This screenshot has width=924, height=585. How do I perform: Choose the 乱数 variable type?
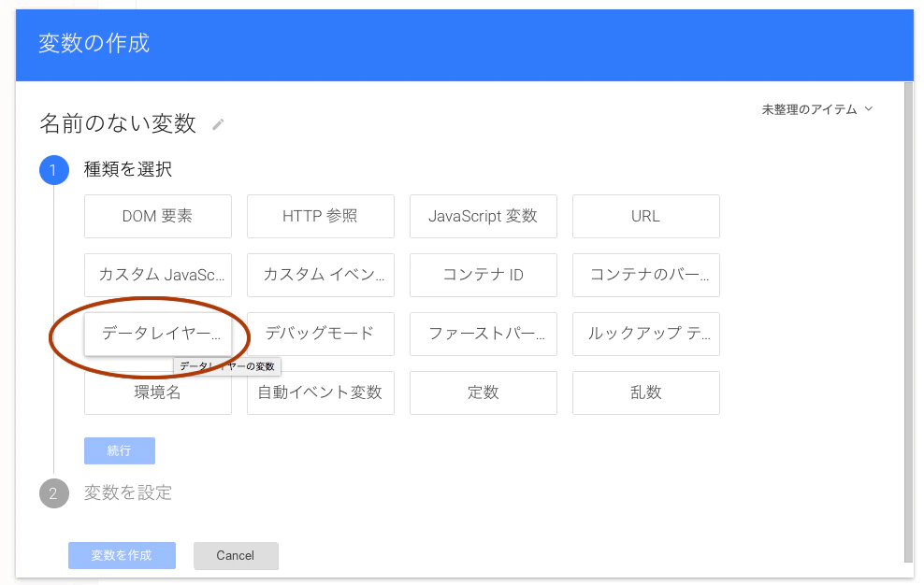pos(646,392)
